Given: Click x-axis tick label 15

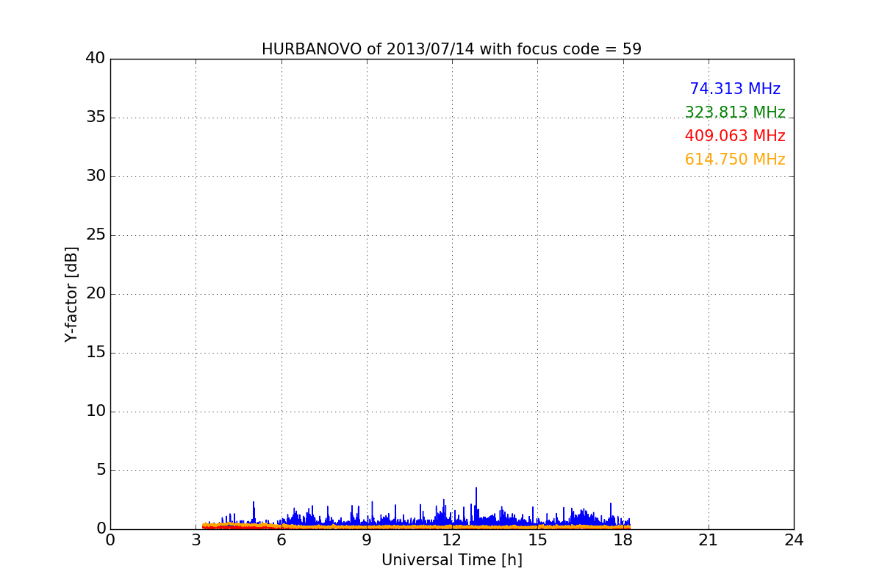Looking at the screenshot, I should [537, 540].
